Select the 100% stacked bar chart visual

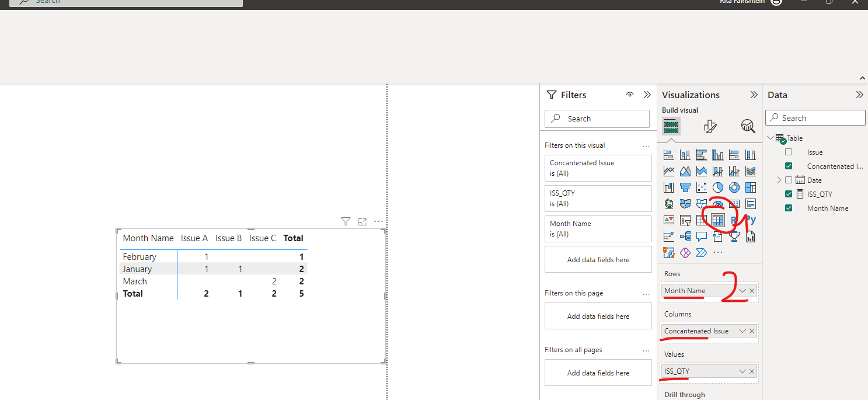(734, 155)
